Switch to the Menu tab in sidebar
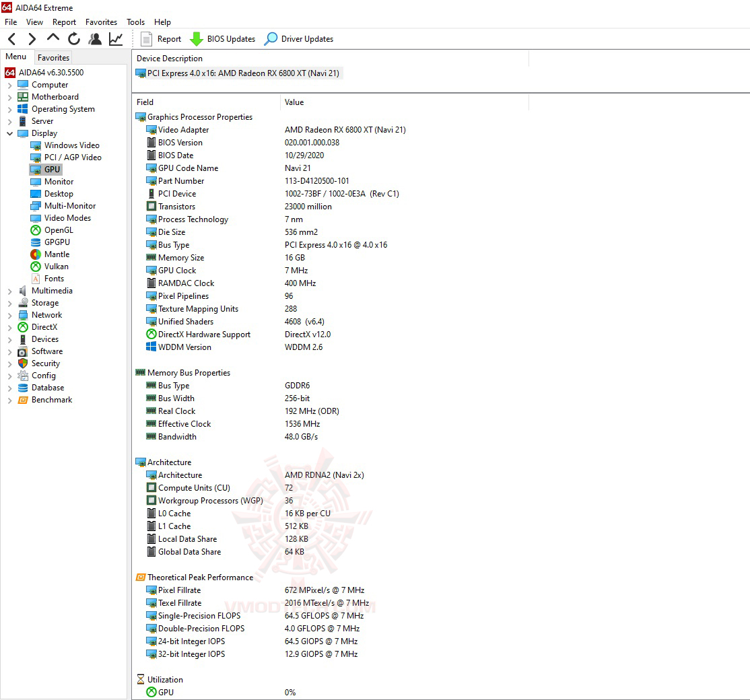This screenshot has height=700, width=750. (x=15, y=57)
